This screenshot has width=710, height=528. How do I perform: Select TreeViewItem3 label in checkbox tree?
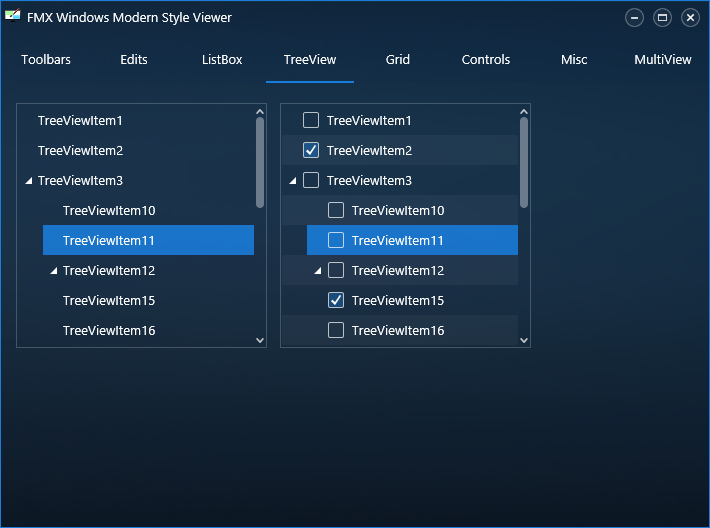point(369,180)
